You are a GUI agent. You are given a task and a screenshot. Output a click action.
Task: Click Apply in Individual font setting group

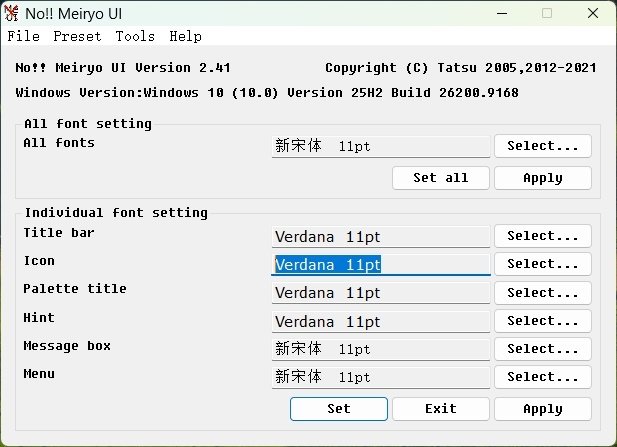[543, 409]
